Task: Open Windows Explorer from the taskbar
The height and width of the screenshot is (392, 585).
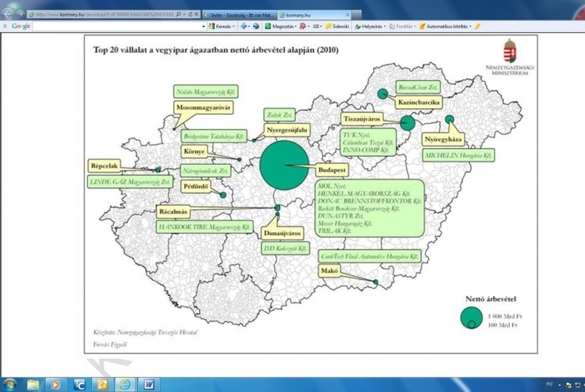Action: (33, 385)
